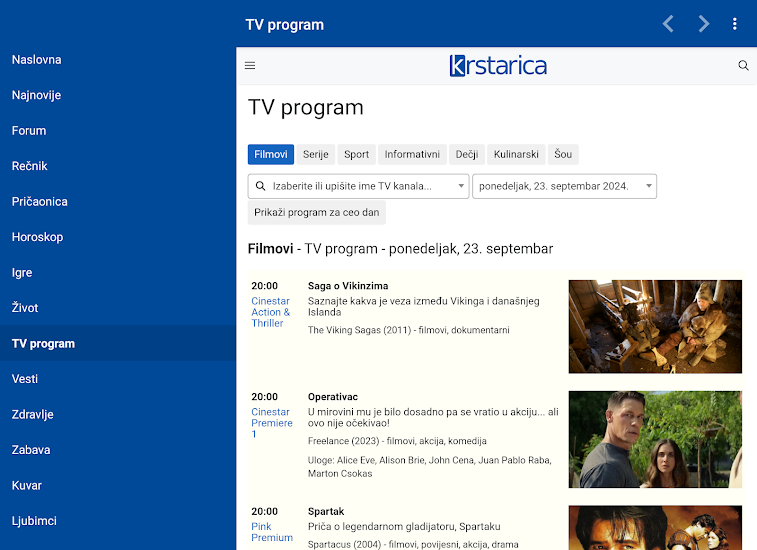This screenshot has height=550, width=757.
Task: Click the search magnifier icon
Action: [x=743, y=66]
